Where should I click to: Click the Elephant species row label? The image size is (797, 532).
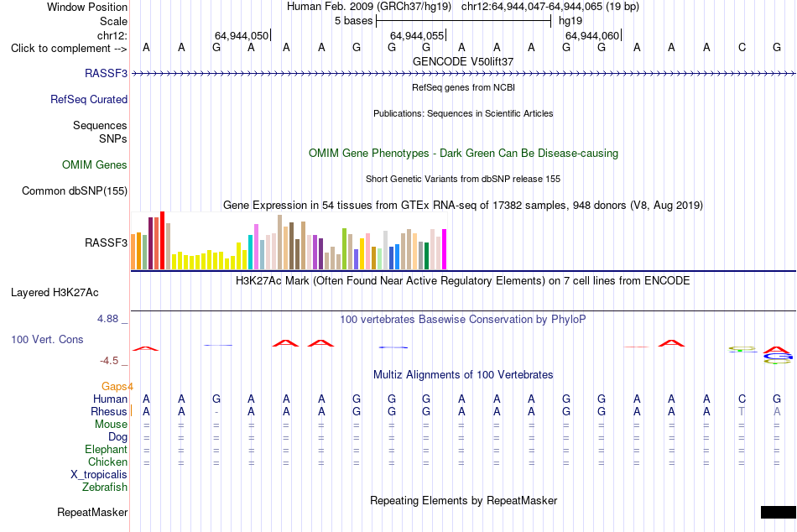pyautogui.click(x=106, y=449)
